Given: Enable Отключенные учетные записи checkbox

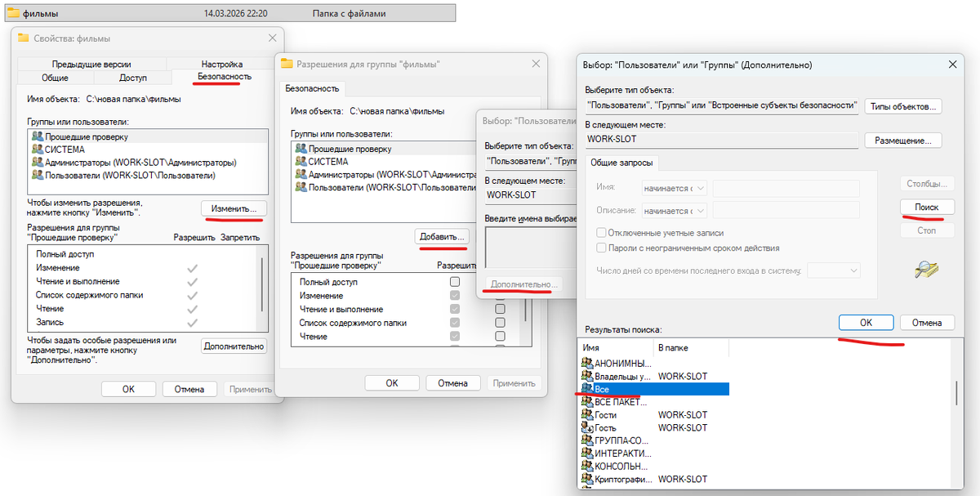Looking at the screenshot, I should (x=601, y=233).
